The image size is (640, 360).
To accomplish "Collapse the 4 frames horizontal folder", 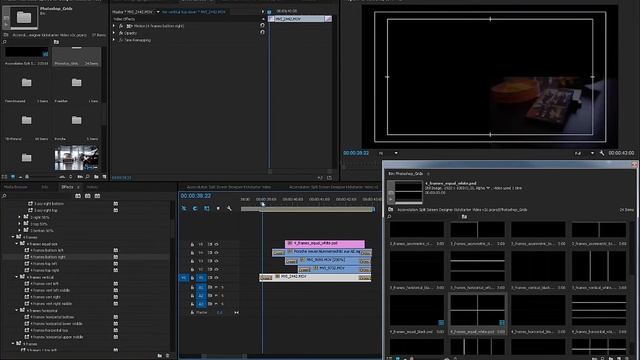I will (x=17, y=311).
